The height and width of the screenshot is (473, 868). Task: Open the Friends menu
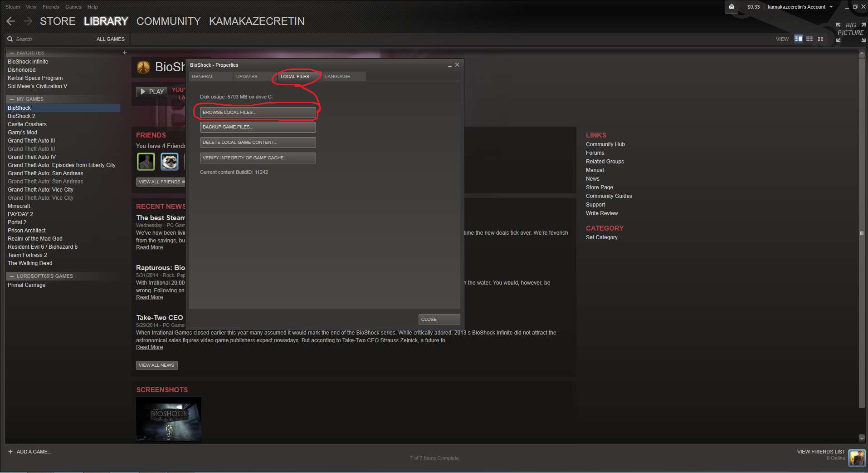(51, 7)
